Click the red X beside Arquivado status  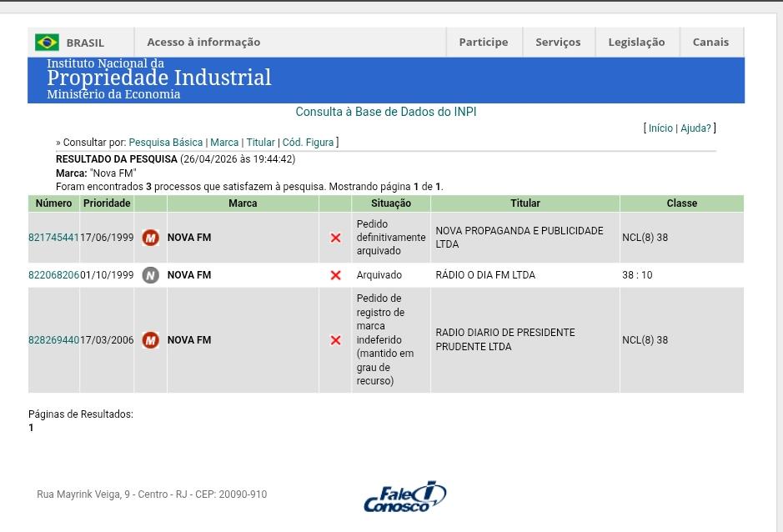pos(335,275)
